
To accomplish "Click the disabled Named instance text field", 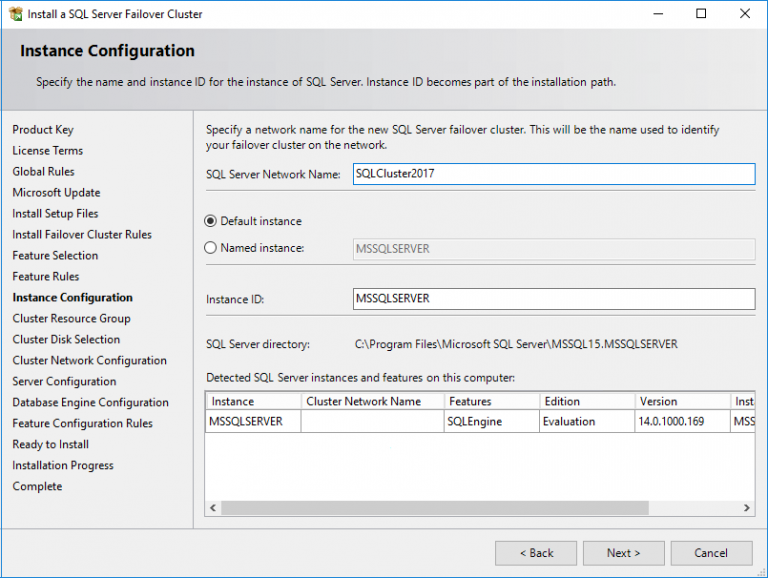I will pyautogui.click(x=554, y=249).
